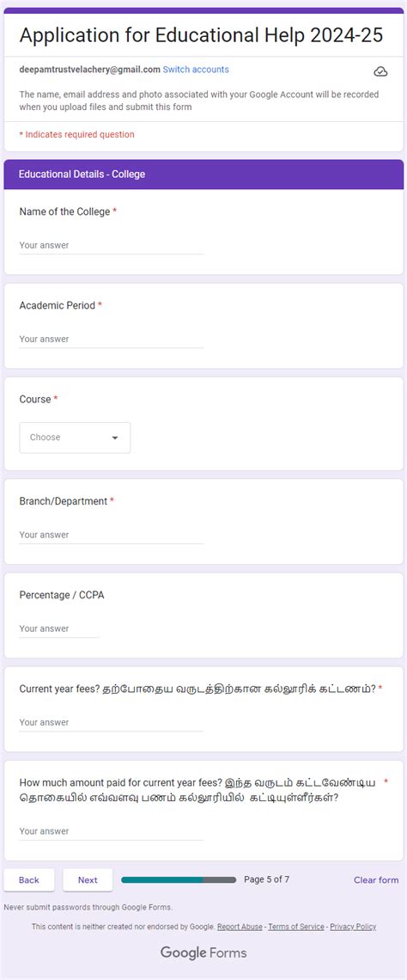Click the Educational Details - College section header
The width and height of the screenshot is (407, 980).
[x=203, y=175]
